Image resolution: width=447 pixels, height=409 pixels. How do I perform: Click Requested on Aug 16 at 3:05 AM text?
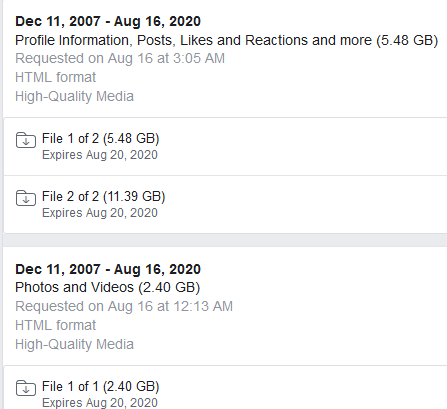(x=120, y=58)
